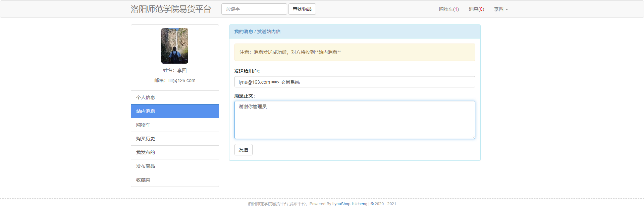Click the 姓名：李四 text
The image size is (644, 214).
point(175,70)
